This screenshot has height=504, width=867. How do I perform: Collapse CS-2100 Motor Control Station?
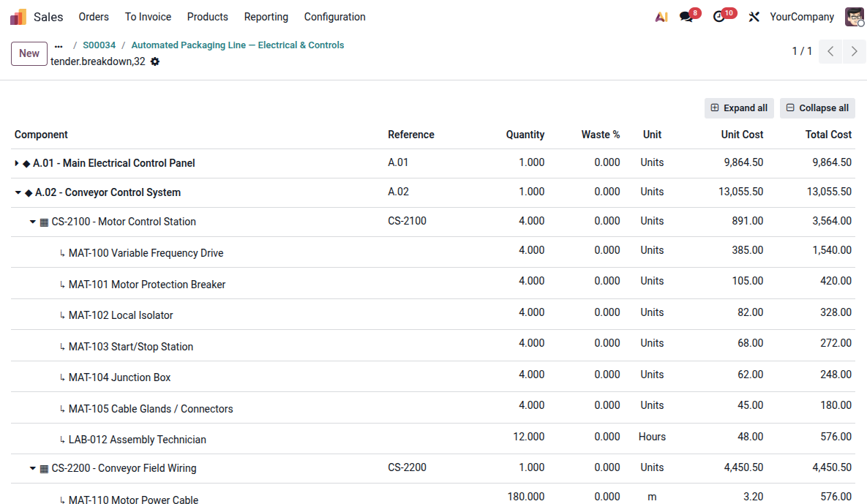[33, 222]
